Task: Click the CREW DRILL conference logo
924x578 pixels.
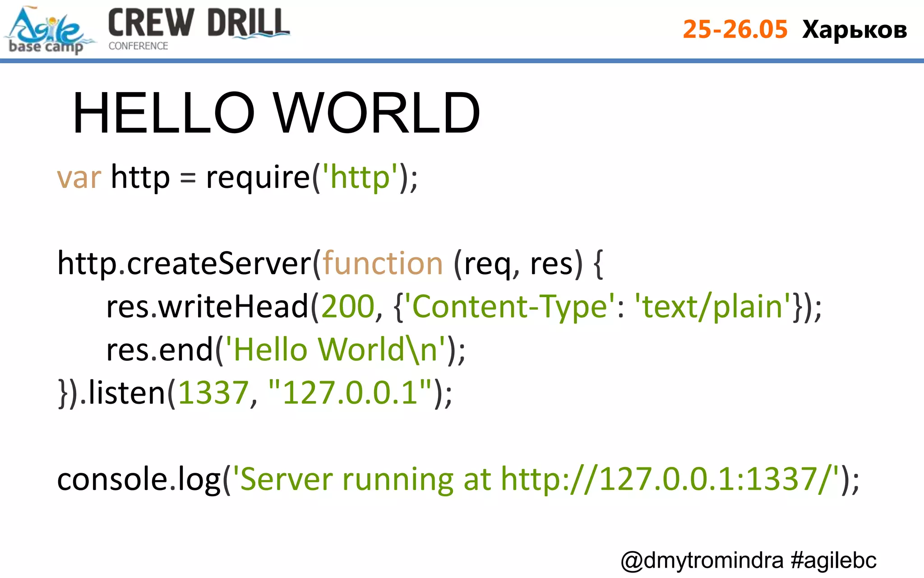Action: (199, 29)
